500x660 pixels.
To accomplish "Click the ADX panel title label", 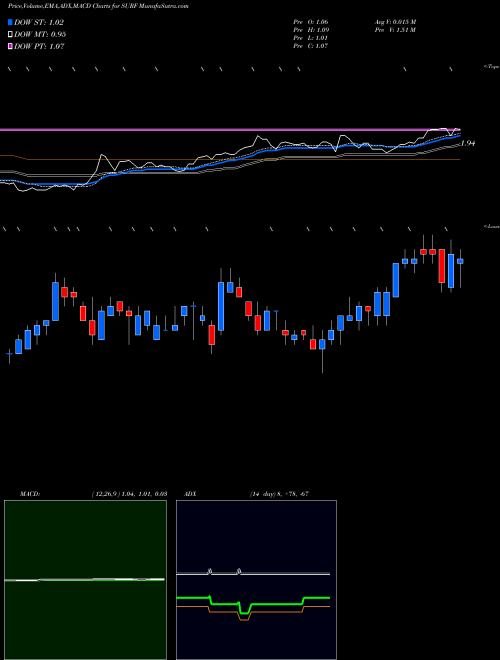I will pyautogui.click(x=191, y=494).
